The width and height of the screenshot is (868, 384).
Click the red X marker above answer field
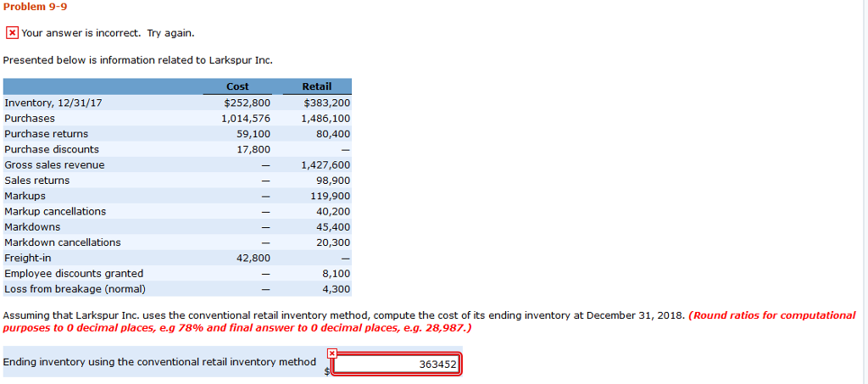click(x=331, y=353)
